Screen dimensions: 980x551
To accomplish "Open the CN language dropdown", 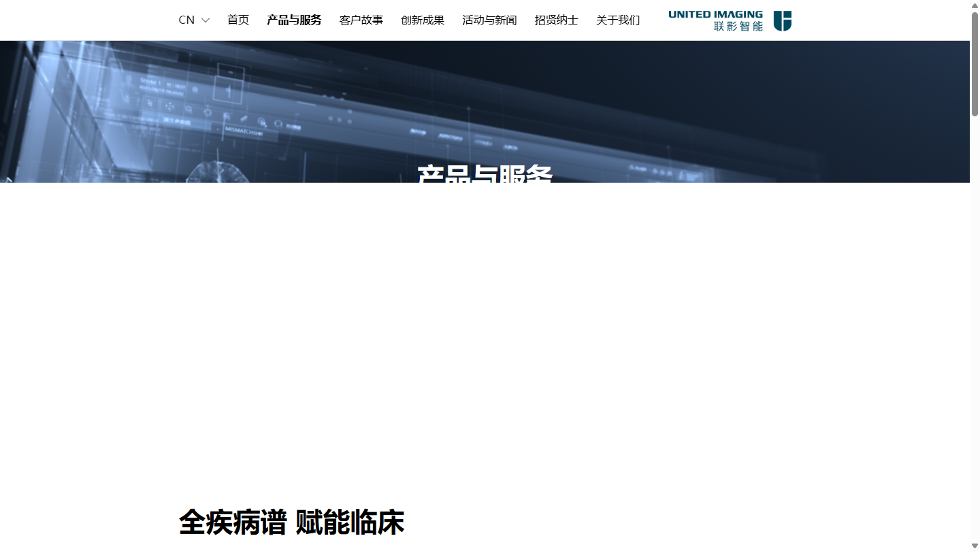I will 194,20.
